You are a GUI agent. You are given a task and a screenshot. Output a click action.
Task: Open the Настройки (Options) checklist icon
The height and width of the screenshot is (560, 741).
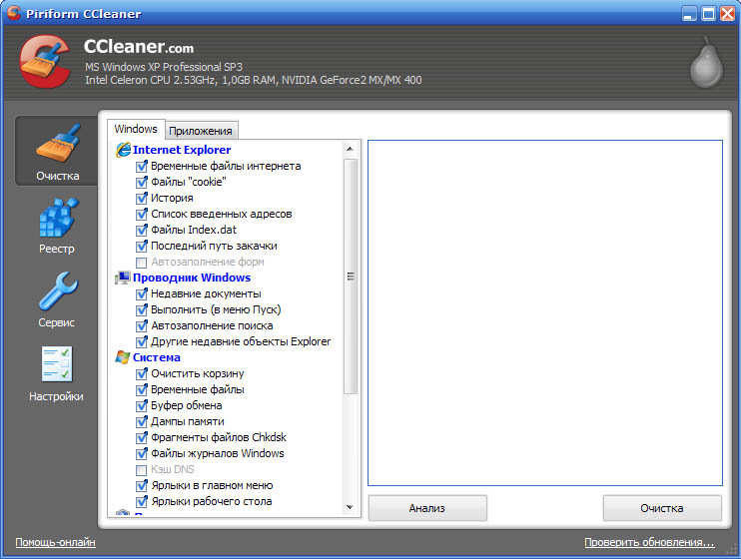pyautogui.click(x=57, y=364)
